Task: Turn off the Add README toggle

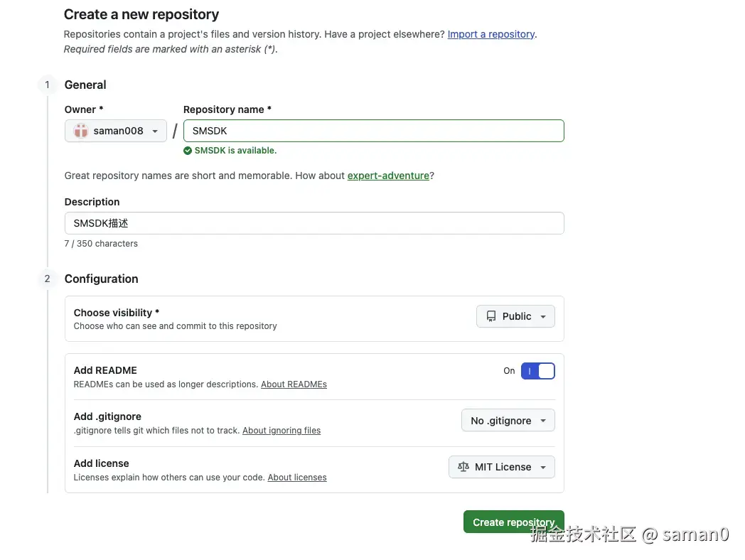Action: tap(537, 371)
